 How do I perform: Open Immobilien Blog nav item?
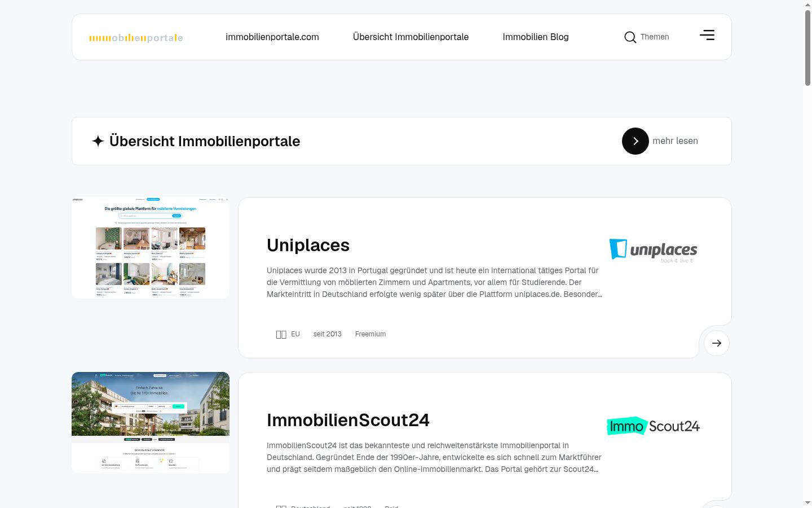pos(536,37)
